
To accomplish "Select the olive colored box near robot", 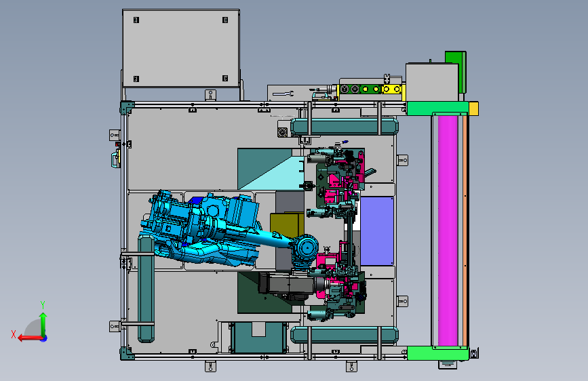I will tap(286, 225).
